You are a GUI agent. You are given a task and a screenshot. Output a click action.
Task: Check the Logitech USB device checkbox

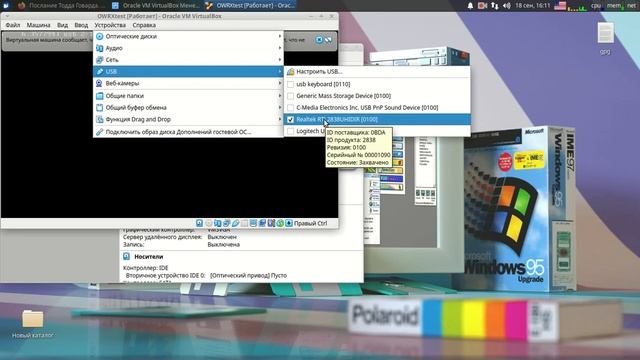290,131
